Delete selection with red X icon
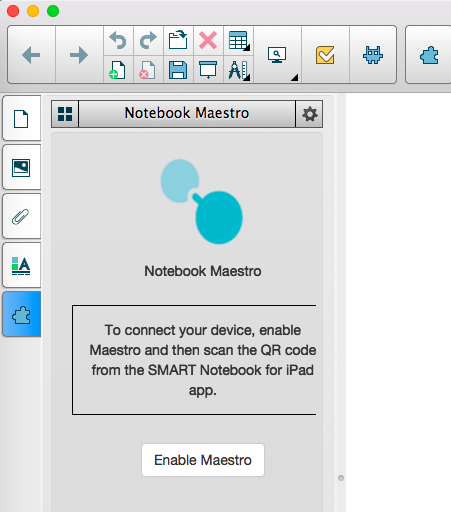The height and width of the screenshot is (512, 451). click(x=208, y=40)
